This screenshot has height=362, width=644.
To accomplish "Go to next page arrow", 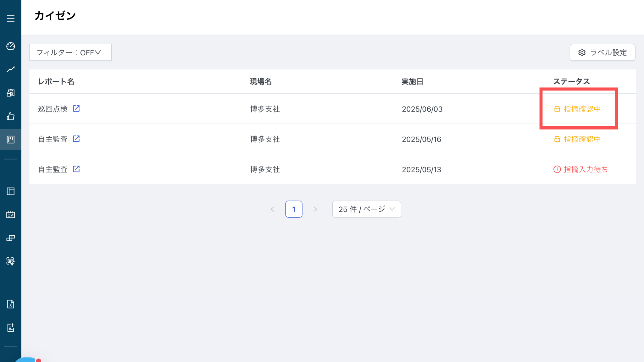I will 315,209.
